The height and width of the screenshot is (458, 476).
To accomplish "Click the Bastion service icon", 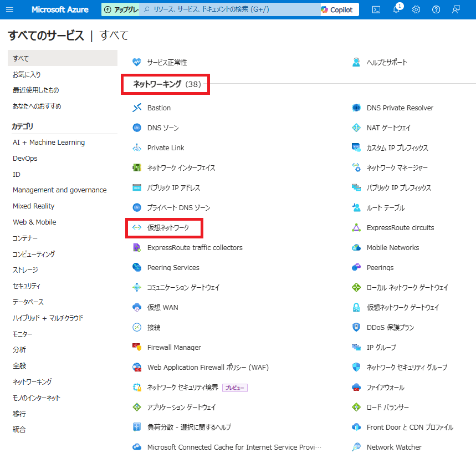I will (137, 108).
